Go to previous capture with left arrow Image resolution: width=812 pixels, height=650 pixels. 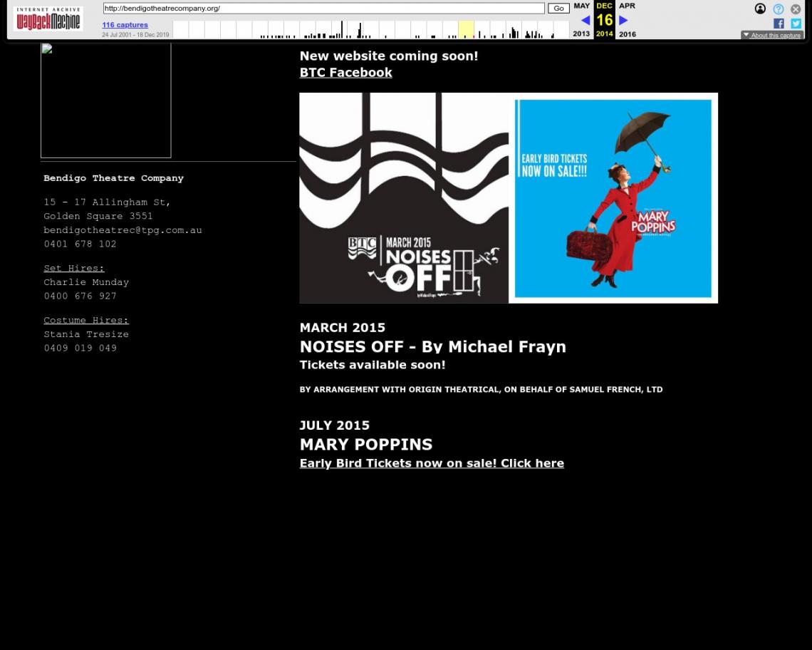(585, 20)
